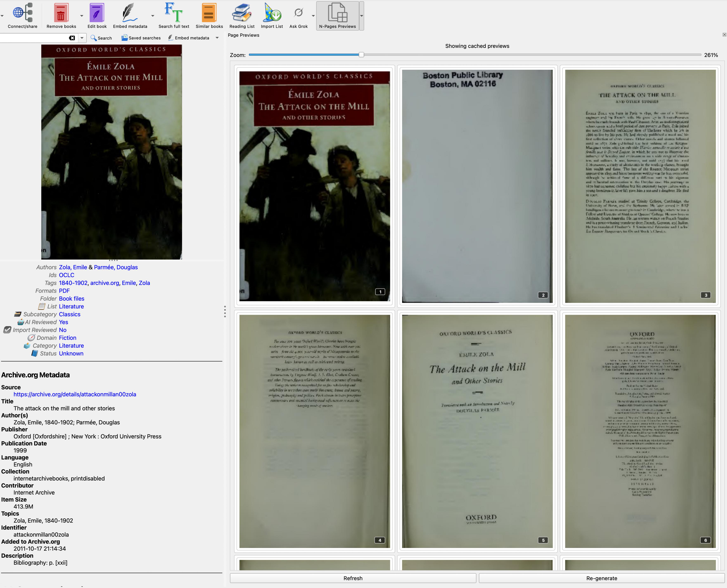
Task: Click the Import List wizard icon
Action: coord(272,13)
